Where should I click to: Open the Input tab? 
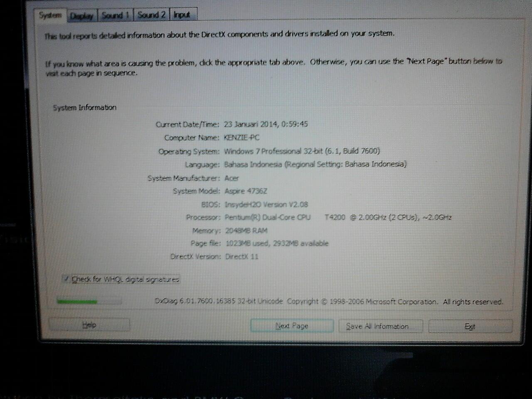click(182, 15)
